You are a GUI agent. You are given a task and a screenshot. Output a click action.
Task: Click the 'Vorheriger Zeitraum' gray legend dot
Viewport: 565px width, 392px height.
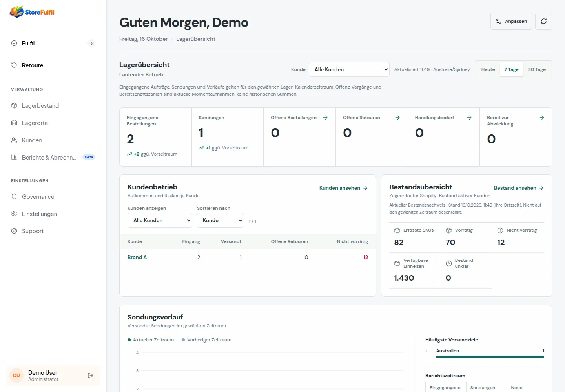coord(183,340)
